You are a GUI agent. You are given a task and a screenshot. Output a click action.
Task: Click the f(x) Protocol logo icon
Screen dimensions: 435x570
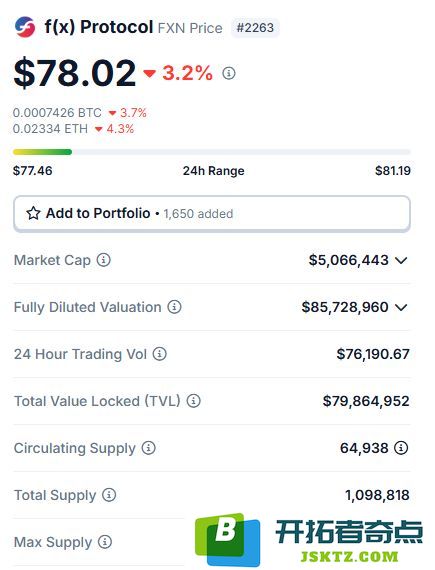pos(25,27)
